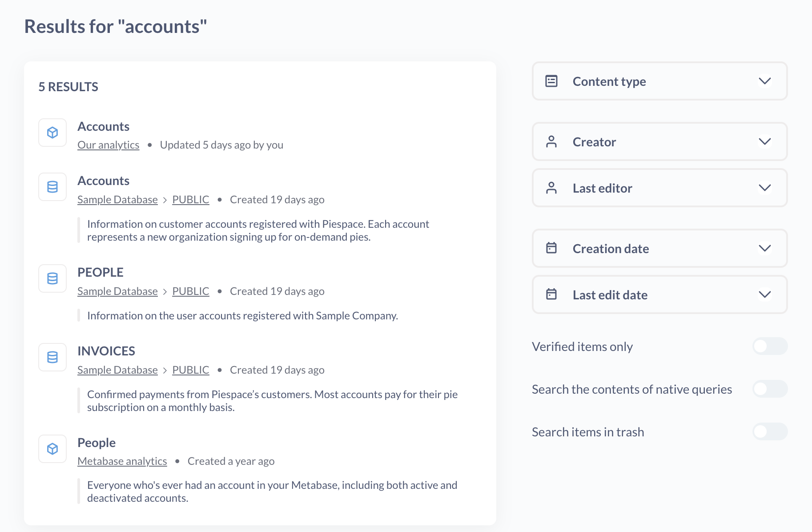Enable the Verified items only toggle

coord(770,346)
